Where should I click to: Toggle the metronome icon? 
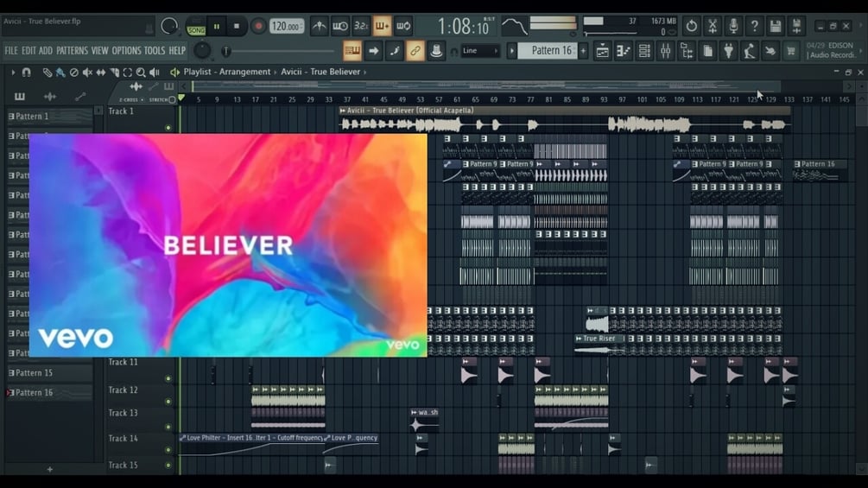(x=319, y=26)
